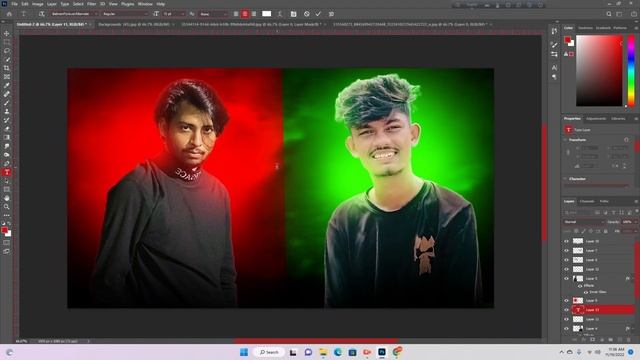Open File Explorer from taskbar

pos(323,352)
